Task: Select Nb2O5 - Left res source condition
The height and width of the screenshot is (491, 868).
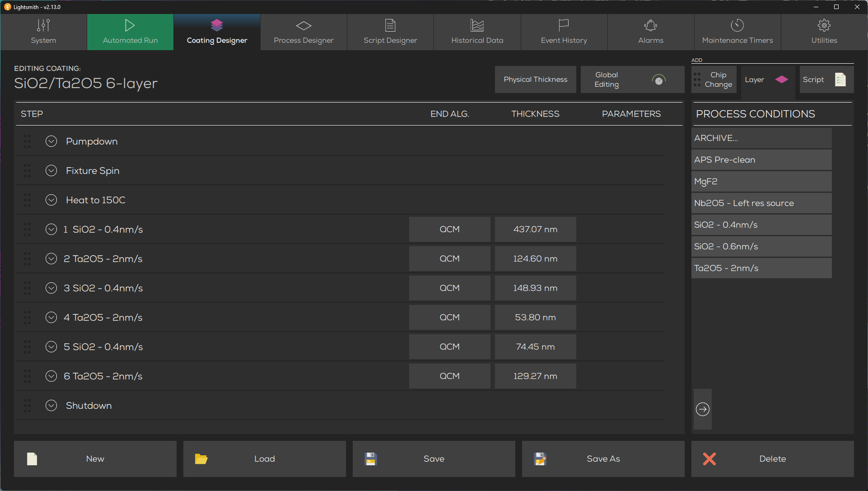Action: [761, 203]
